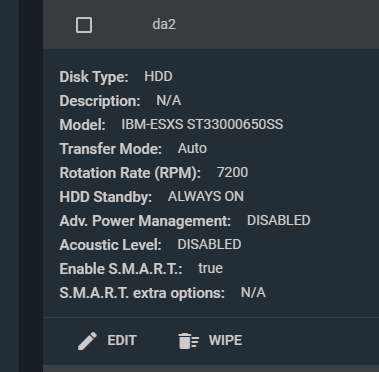Click the rotation rate value 7200
Screen dimensions: 379x372
point(232,173)
